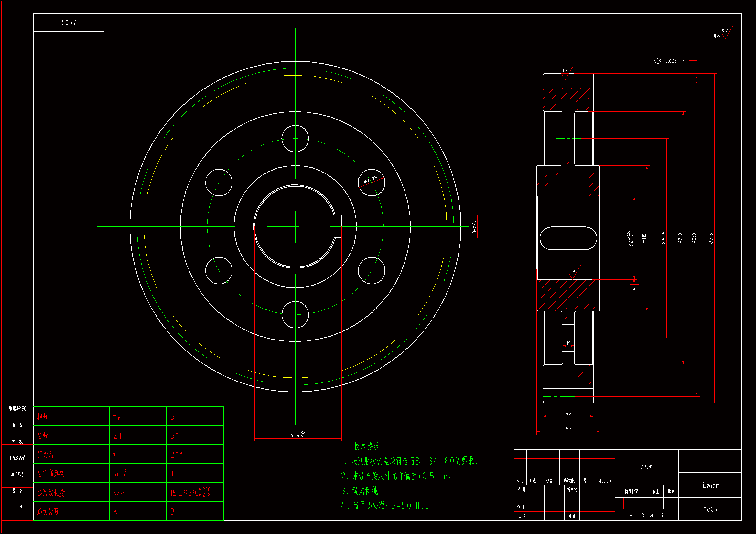The image size is (756, 534).
Task: Select the bottom bolt hole circle
Action: click(295, 315)
